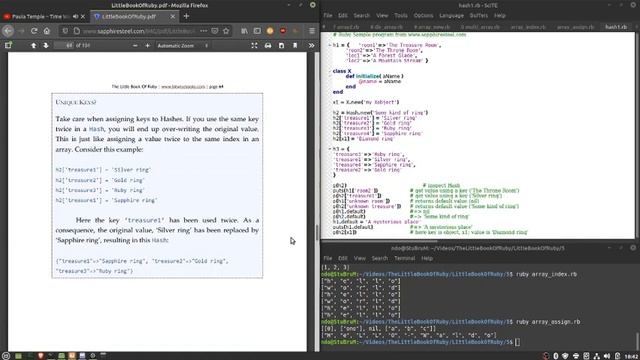Reload the current Firefox page

[34, 31]
